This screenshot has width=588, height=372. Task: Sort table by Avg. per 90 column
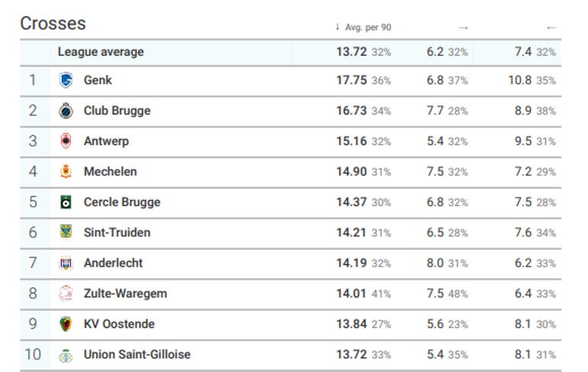point(367,27)
